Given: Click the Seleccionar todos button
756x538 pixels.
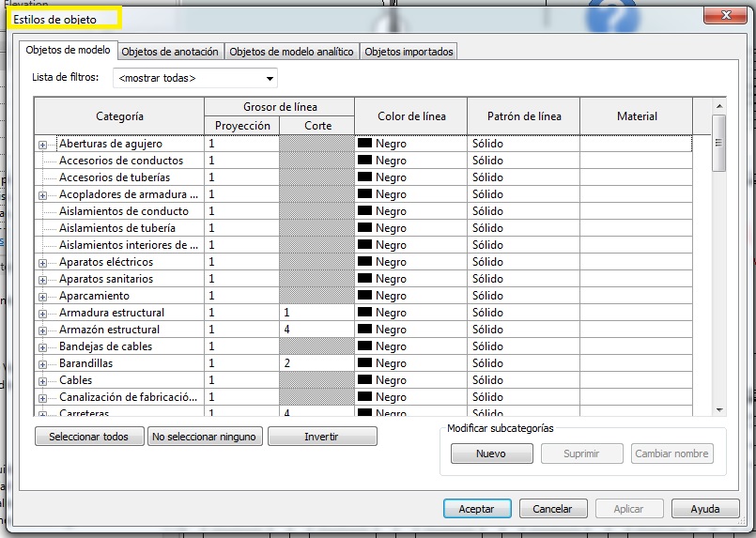Looking at the screenshot, I should click(x=88, y=437).
